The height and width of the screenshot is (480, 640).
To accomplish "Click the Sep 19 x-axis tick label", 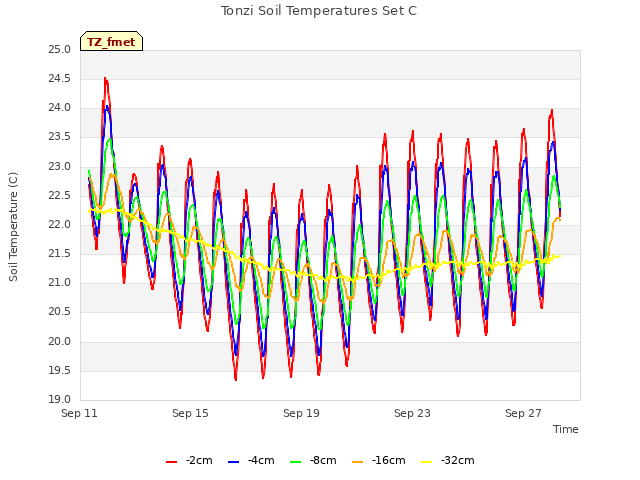I will click(x=301, y=413).
